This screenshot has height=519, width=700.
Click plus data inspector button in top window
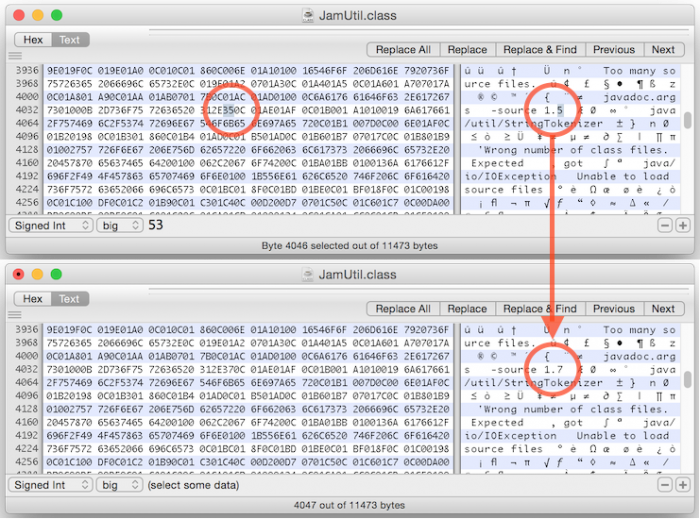[x=683, y=225]
